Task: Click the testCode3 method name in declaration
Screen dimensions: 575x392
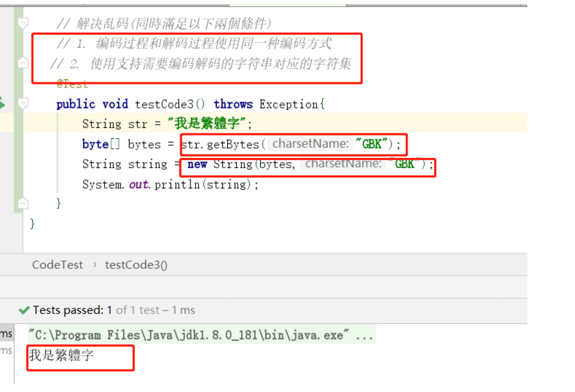Action: [164, 104]
